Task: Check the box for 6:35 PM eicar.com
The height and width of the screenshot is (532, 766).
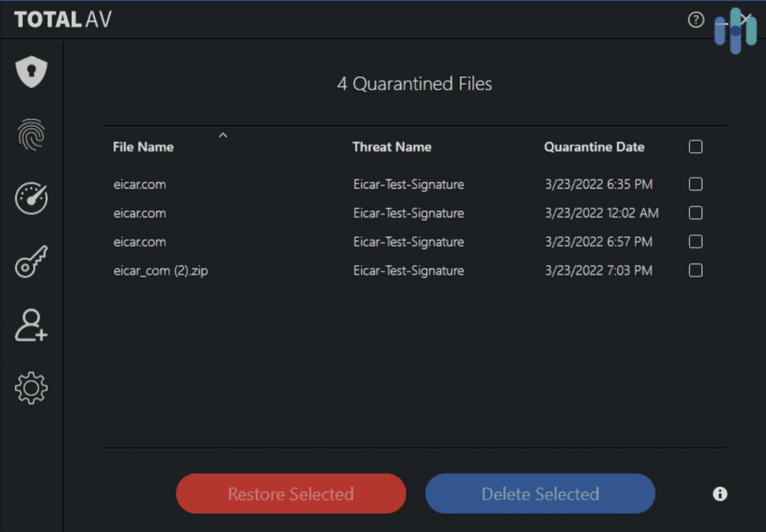Action: click(696, 185)
